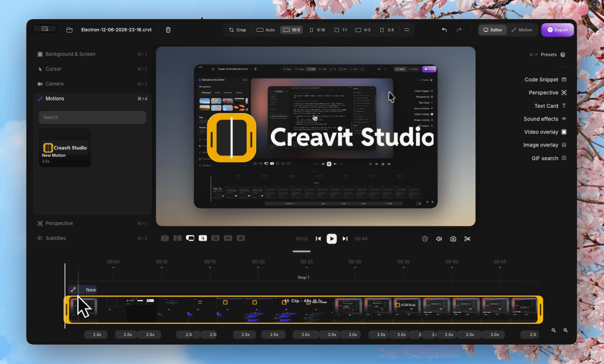Click the clip's right yellow trim handle
The height and width of the screenshot is (364, 604).
pyautogui.click(x=540, y=310)
